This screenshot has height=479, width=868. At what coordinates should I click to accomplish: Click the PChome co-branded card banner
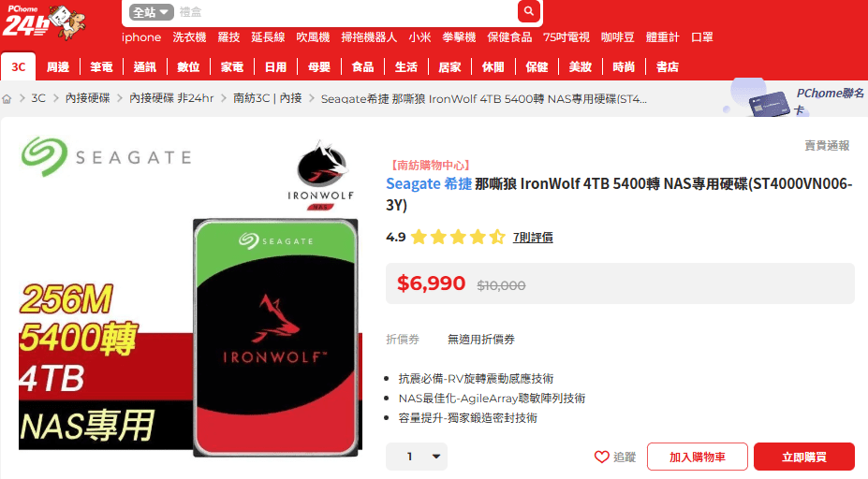pyautogui.click(x=797, y=99)
